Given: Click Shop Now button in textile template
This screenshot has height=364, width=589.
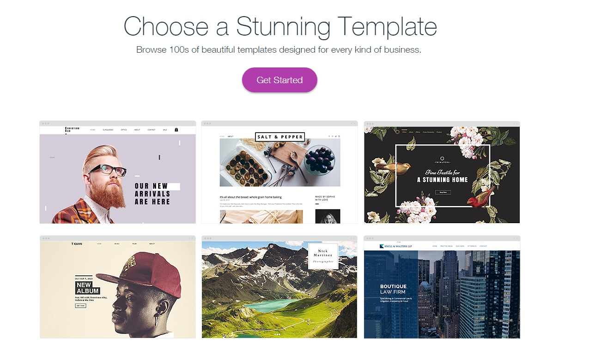Looking at the screenshot, I should (x=443, y=192).
